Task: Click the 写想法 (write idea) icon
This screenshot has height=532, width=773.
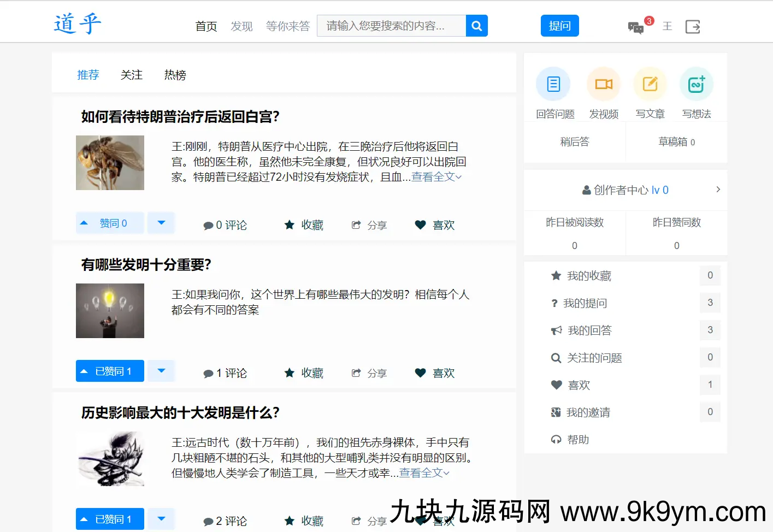Action: pos(696,84)
